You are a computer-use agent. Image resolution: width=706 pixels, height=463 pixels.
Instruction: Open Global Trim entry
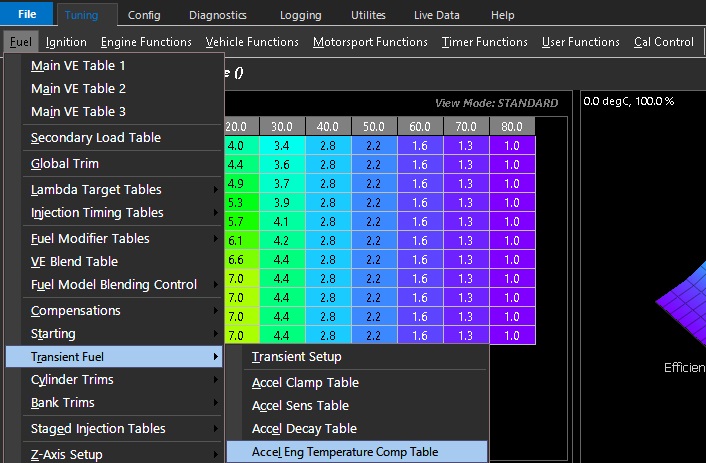tap(114, 164)
